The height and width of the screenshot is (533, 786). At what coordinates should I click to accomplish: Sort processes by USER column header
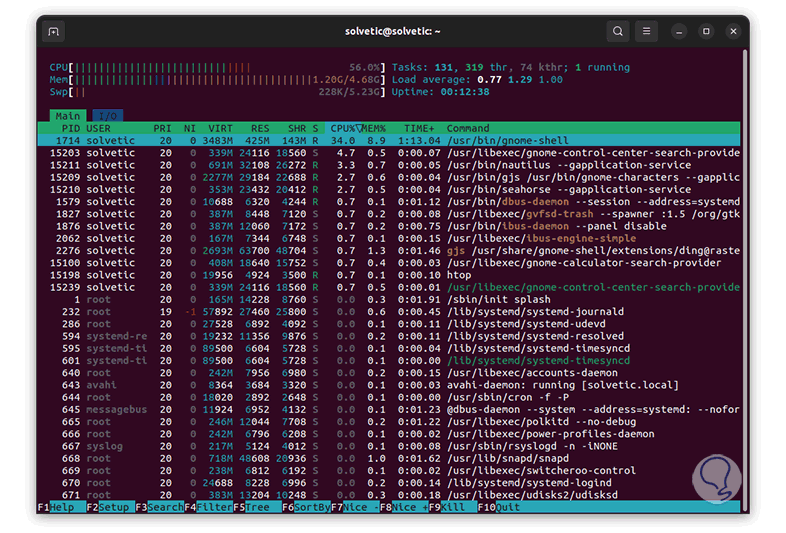coord(98,128)
